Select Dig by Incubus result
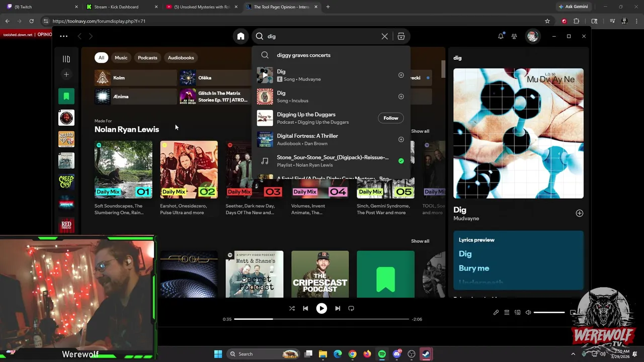 (x=331, y=97)
